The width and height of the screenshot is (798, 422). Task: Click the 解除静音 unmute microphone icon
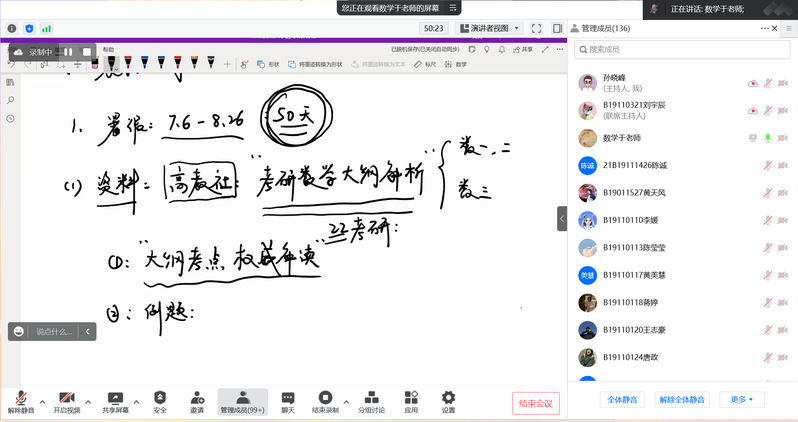click(x=20, y=398)
